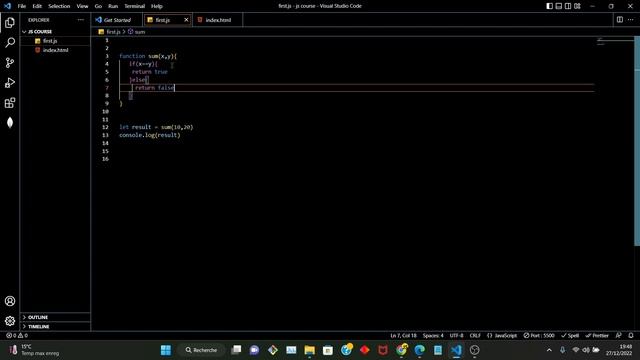Open the Terminal menu

coord(135,6)
